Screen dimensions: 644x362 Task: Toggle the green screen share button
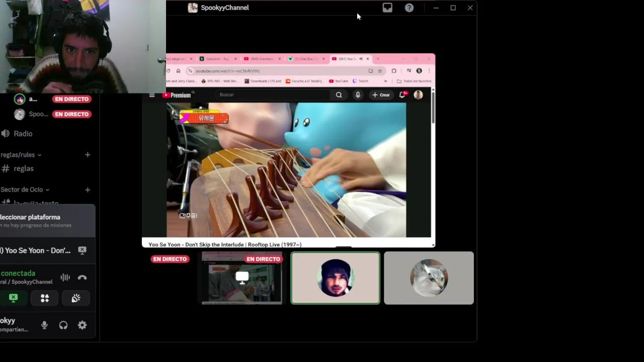coord(14,298)
